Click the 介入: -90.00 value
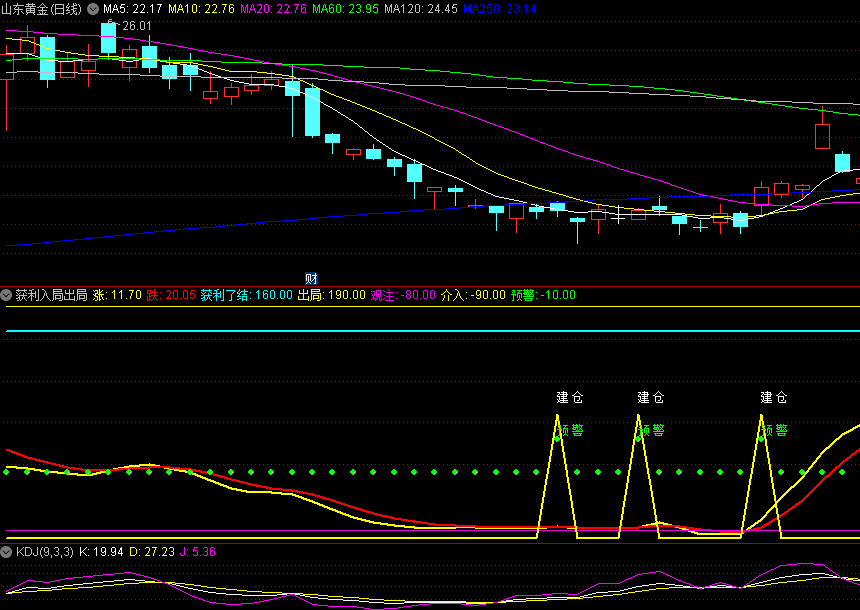Screen dimensions: 860x610 (473, 295)
